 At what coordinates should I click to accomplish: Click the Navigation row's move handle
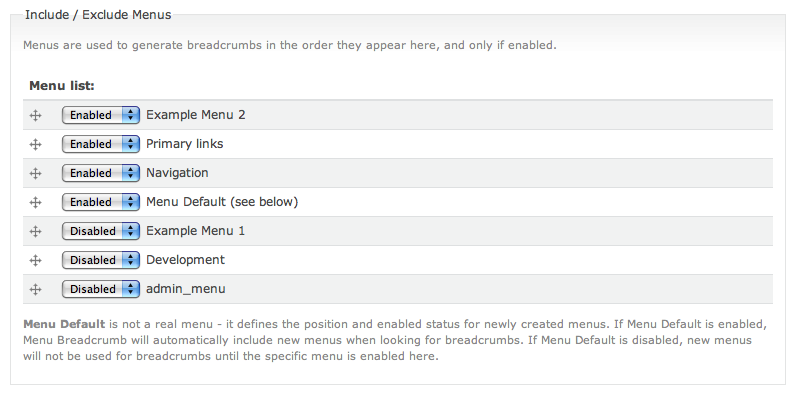[x=35, y=174]
